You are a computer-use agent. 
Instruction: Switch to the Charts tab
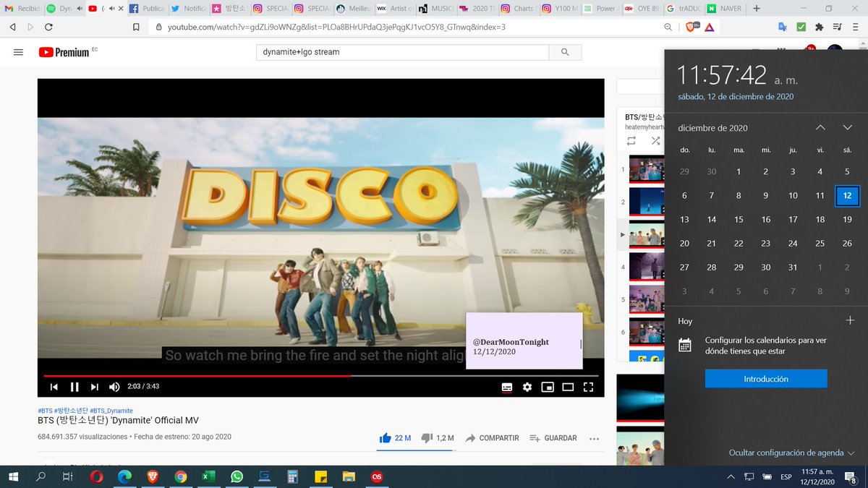(518, 9)
